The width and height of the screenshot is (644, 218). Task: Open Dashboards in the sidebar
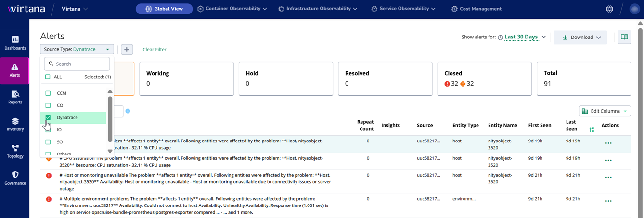click(15, 43)
